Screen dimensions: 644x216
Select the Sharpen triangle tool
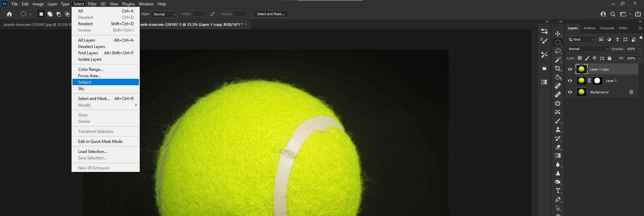tap(558, 173)
